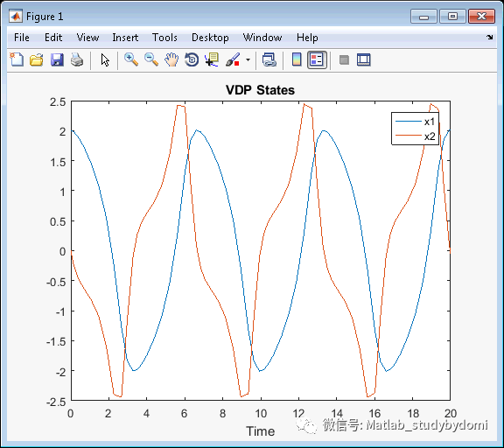The image size is (504, 448).
Task: Open the Tools menu
Action: point(164,38)
